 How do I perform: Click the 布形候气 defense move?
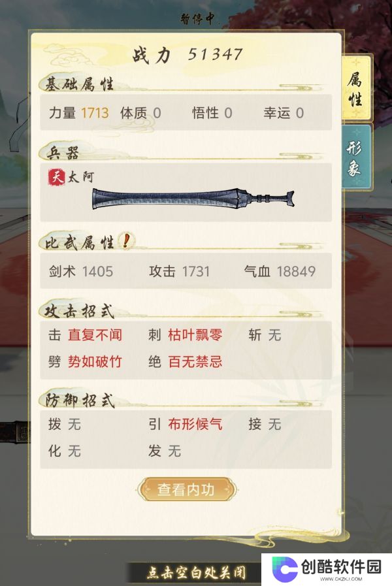195,424
